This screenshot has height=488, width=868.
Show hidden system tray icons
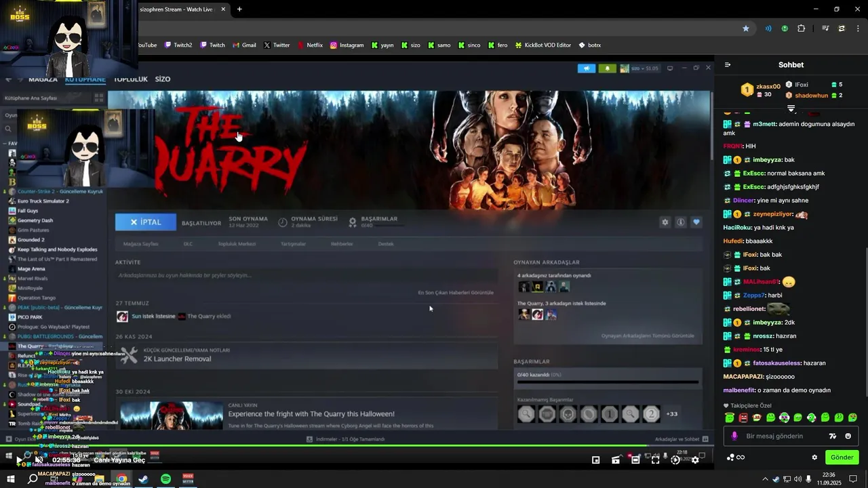[x=765, y=479]
